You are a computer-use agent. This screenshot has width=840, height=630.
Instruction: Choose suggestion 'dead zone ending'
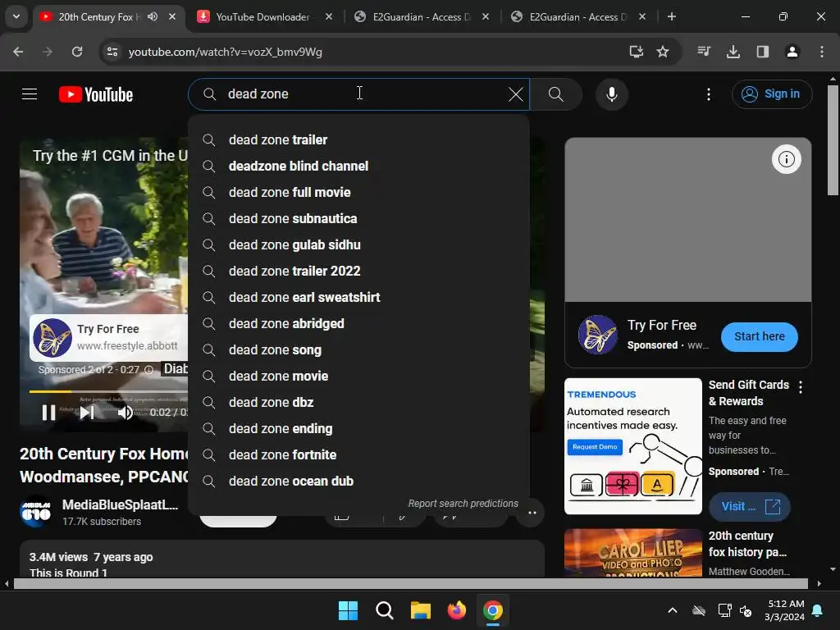(359, 428)
